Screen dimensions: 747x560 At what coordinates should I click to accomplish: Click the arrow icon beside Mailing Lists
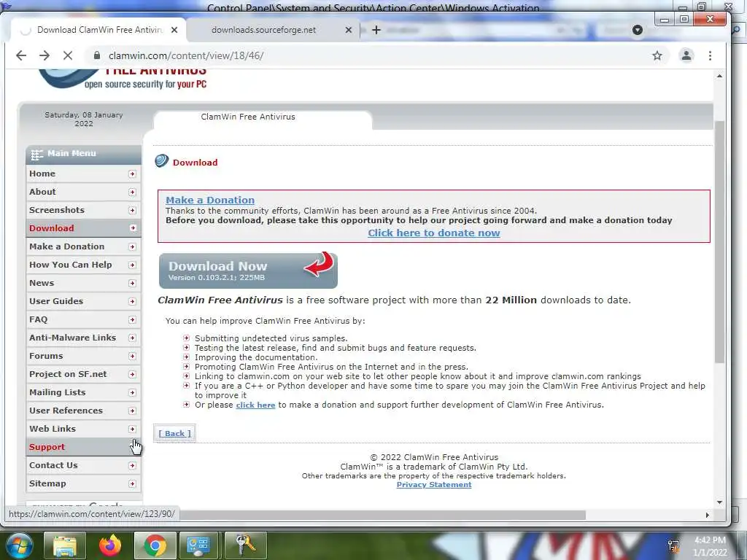click(133, 392)
